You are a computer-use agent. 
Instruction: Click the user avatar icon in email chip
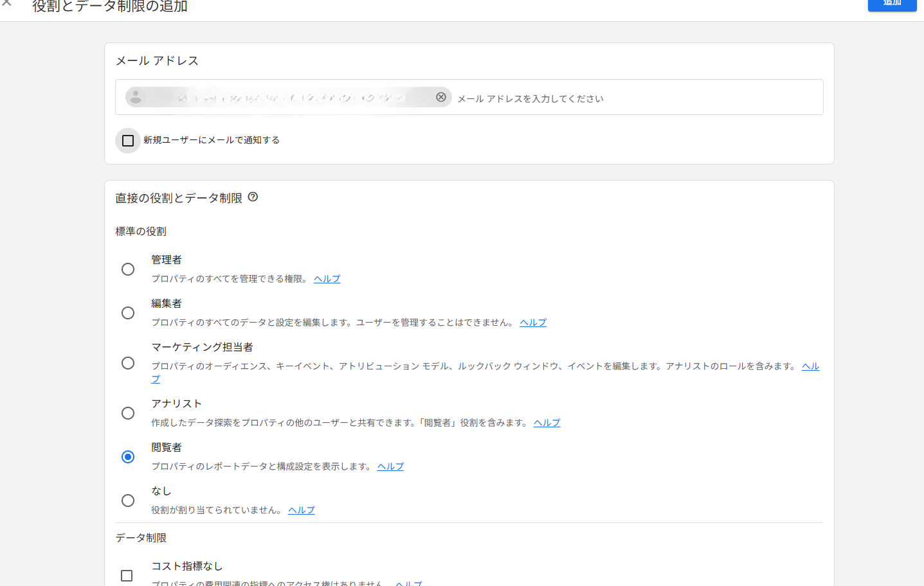[136, 97]
